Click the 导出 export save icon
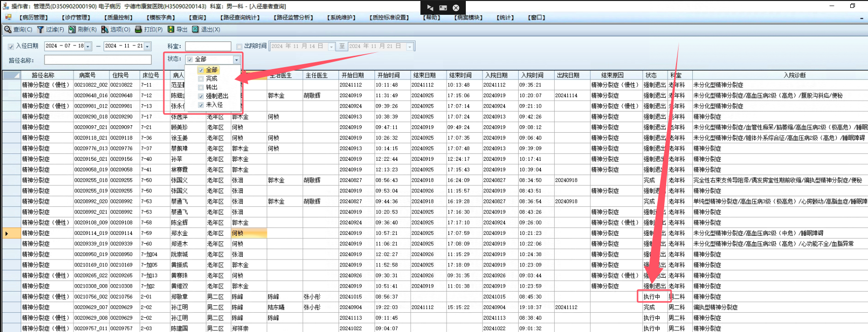This screenshot has width=868, height=332. click(171, 30)
